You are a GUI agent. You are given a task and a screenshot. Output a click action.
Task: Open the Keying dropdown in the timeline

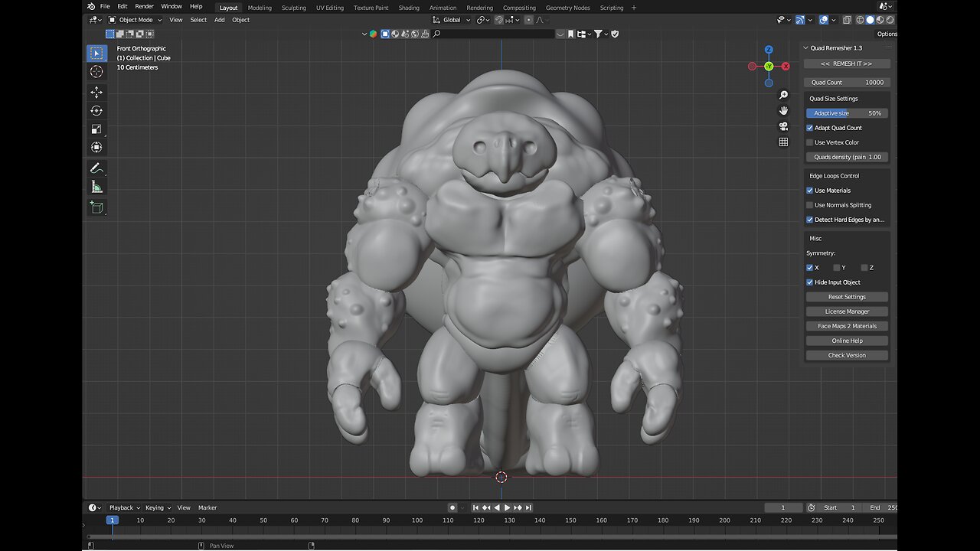158,507
